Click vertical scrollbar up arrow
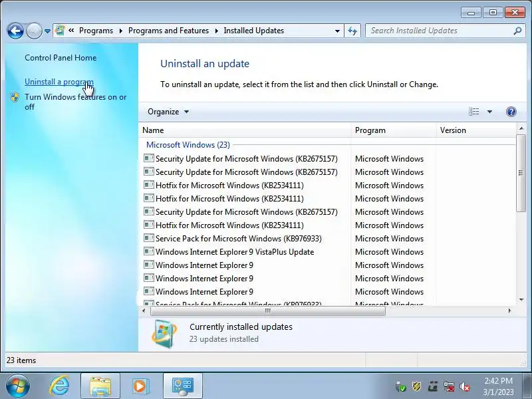Viewport: 532px width, 399px height. pos(521,128)
